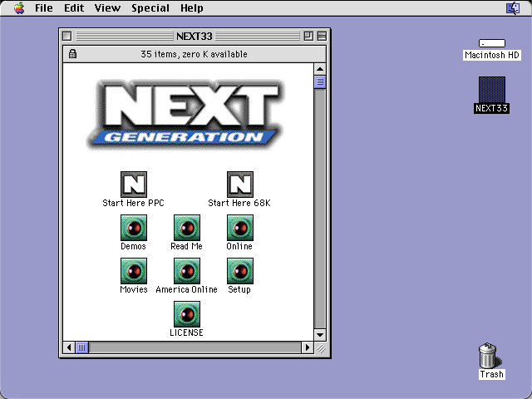The image size is (532, 399).
Task: Click the 'Start Here PPC' label
Action: [x=133, y=203]
